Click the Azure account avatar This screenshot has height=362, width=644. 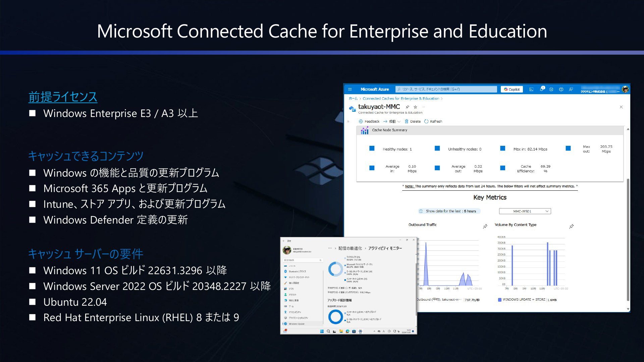[x=625, y=89]
